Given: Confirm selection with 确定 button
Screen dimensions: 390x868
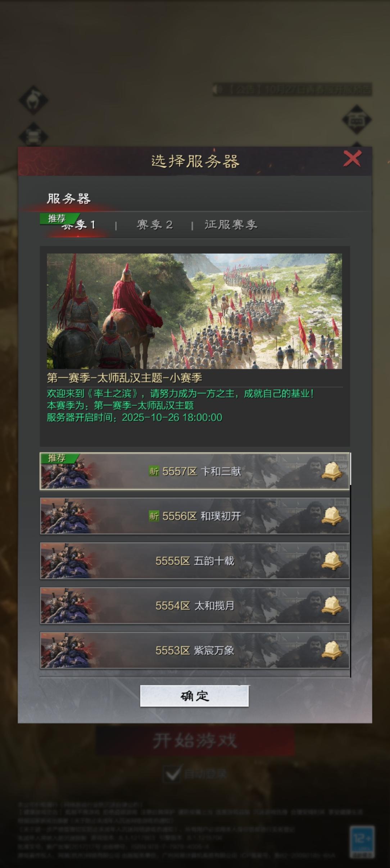Looking at the screenshot, I should 194,696.
